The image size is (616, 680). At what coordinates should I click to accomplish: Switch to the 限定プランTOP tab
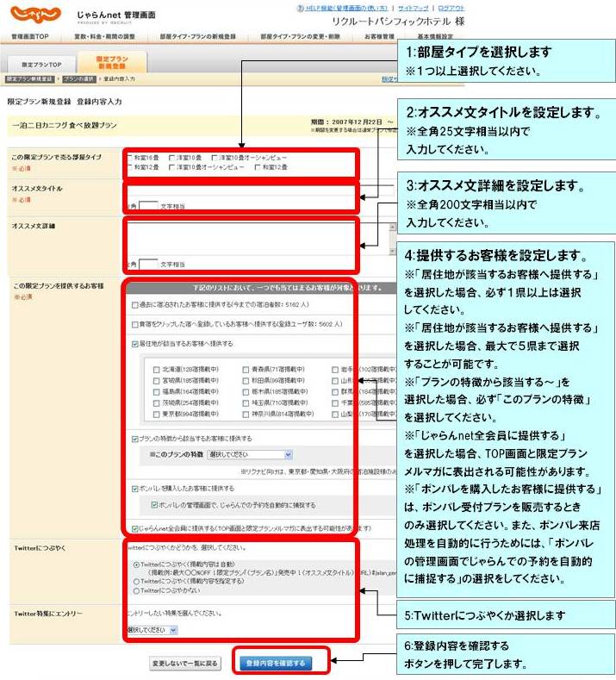tap(41, 65)
